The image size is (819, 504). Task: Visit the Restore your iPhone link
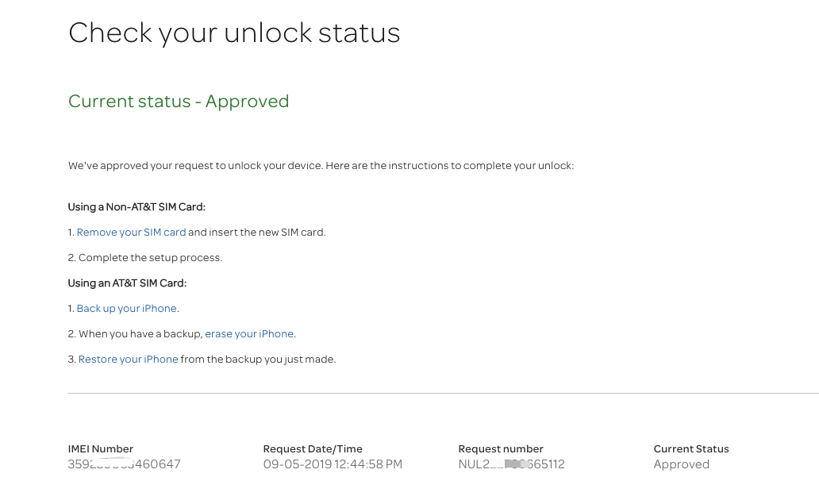point(128,360)
